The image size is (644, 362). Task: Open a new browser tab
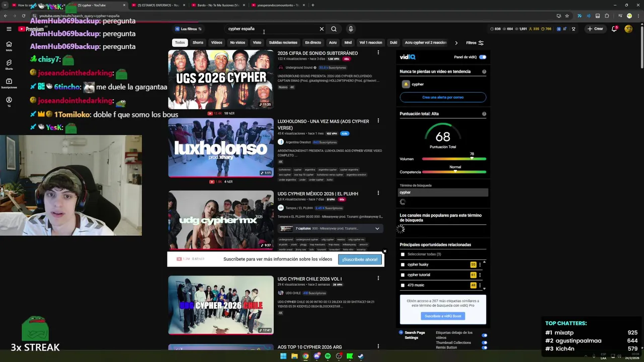(312, 5)
